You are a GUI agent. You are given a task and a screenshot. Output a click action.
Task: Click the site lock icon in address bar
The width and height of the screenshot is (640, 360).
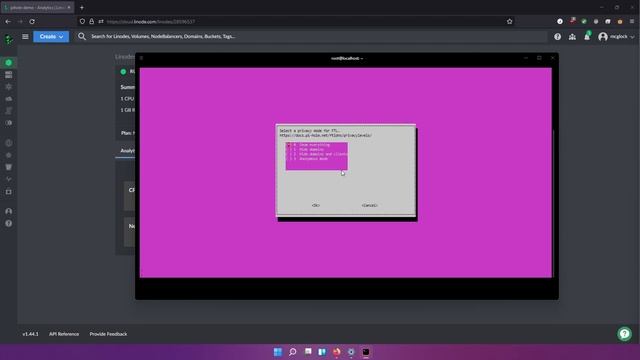click(x=91, y=21)
